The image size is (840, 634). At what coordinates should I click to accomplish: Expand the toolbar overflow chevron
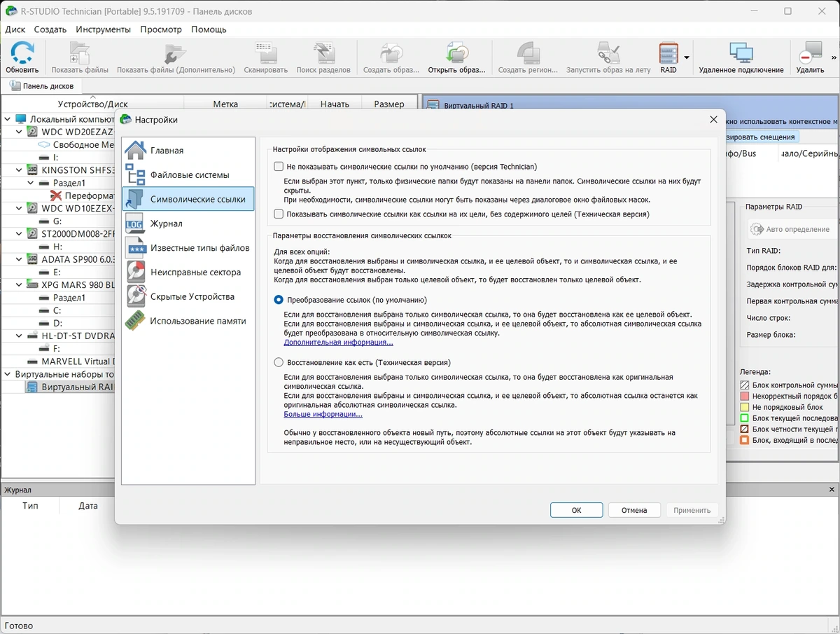834,57
